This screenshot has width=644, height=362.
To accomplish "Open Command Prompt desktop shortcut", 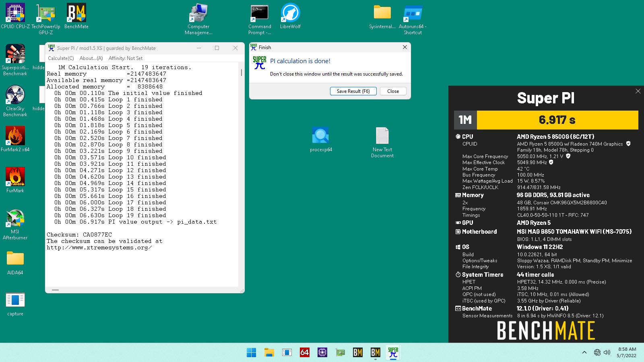I will pos(260,19).
